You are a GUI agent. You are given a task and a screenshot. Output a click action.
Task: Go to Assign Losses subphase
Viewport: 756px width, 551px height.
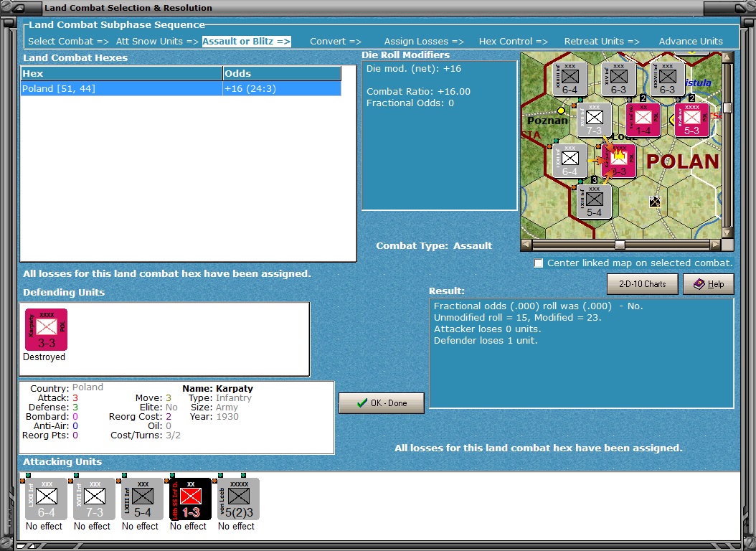[424, 42]
